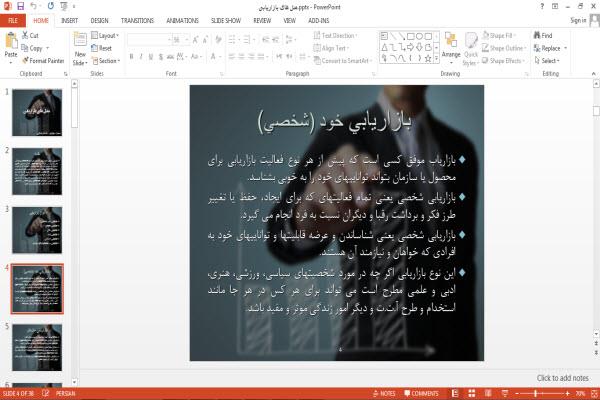Click the zoom in plus button

coord(567,393)
